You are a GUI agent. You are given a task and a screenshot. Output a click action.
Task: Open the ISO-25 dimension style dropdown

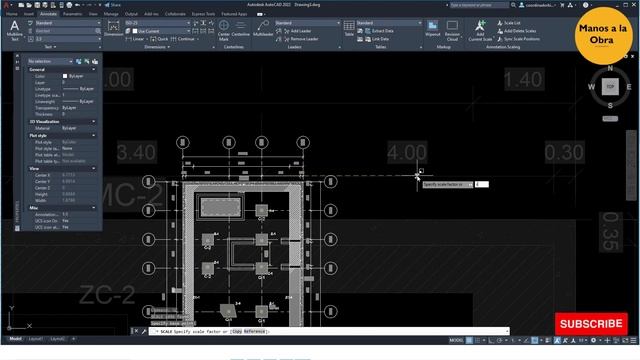157,23
